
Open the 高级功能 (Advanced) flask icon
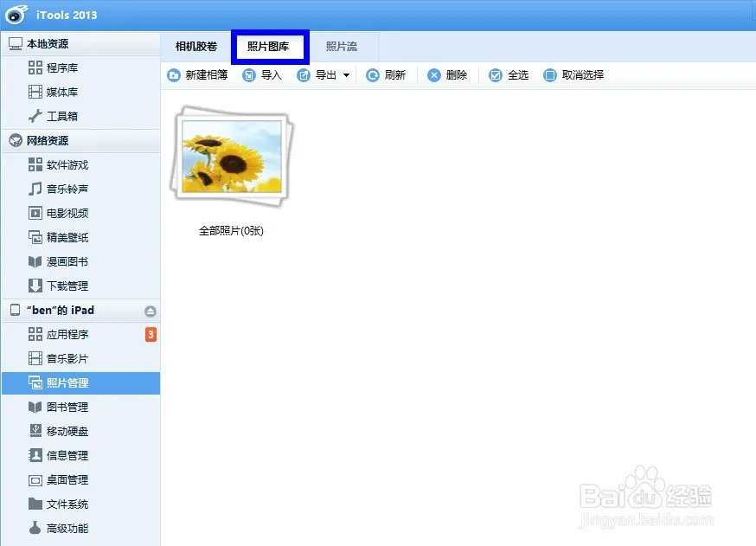pyautogui.click(x=35, y=528)
